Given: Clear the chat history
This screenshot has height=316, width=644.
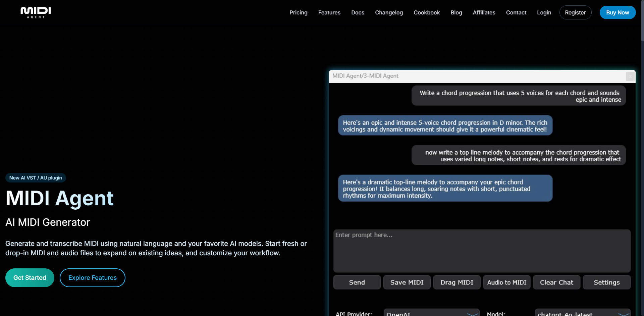Looking at the screenshot, I should click(x=556, y=282).
